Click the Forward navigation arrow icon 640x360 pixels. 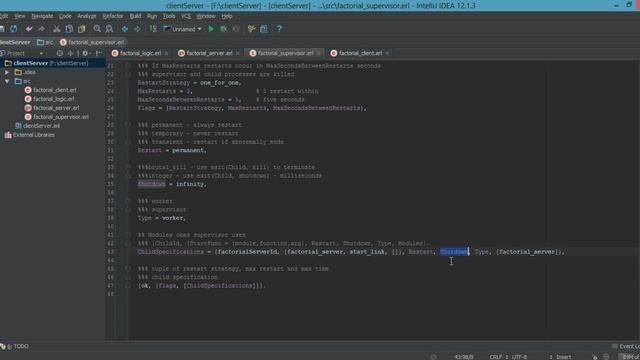[138, 29]
